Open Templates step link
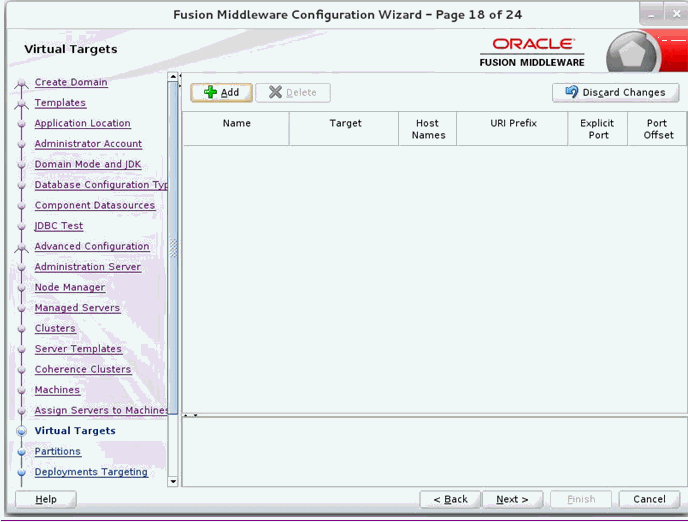The image size is (688, 522). tap(60, 103)
